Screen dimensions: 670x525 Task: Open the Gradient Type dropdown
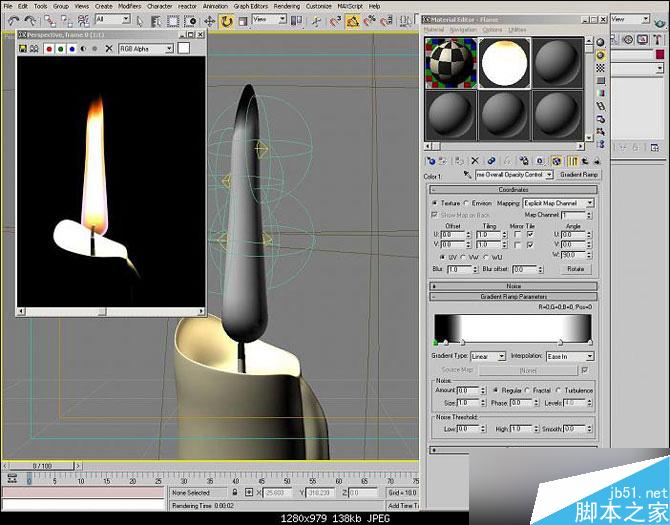point(502,356)
